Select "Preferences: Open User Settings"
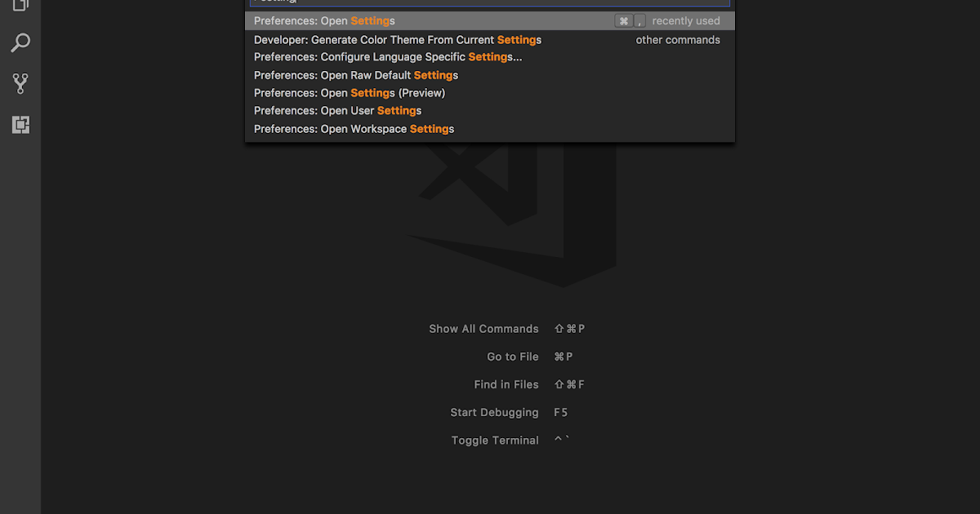Image resolution: width=980 pixels, height=514 pixels. coord(336,111)
